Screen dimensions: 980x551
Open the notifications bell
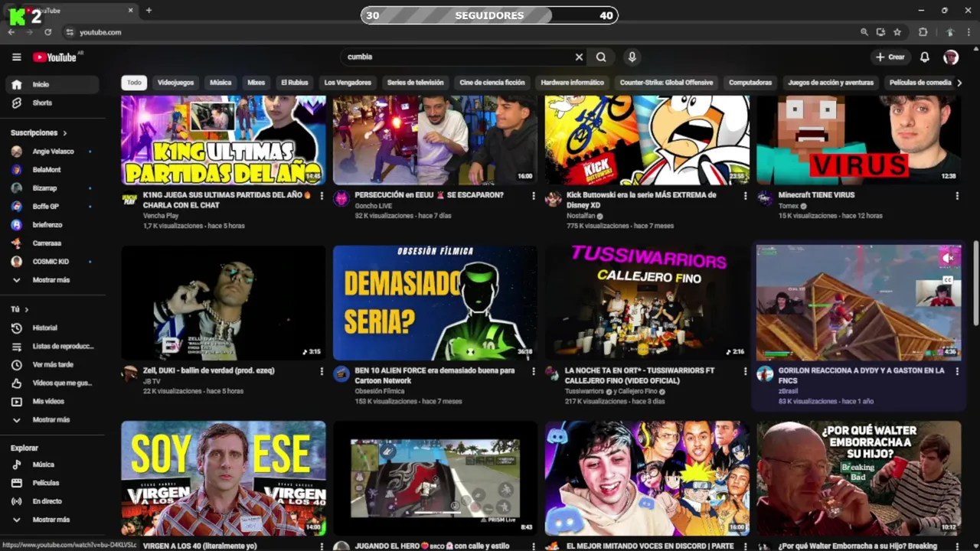pos(924,57)
